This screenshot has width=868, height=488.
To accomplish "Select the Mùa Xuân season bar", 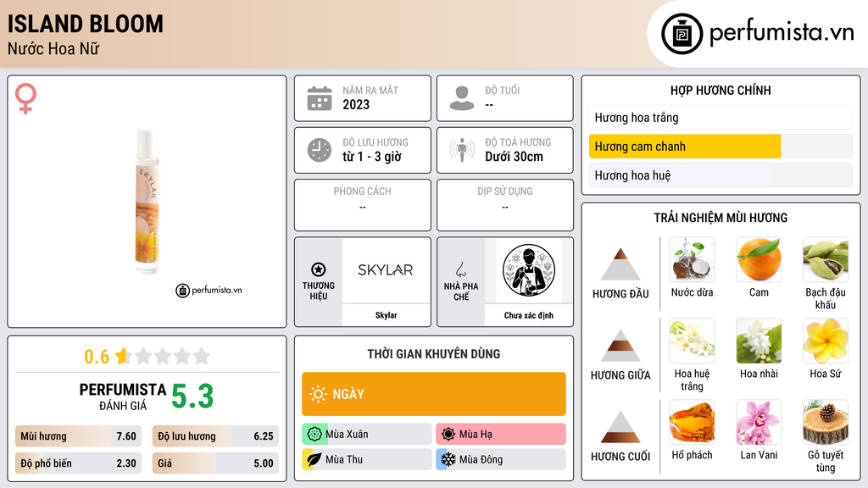I will [367, 435].
